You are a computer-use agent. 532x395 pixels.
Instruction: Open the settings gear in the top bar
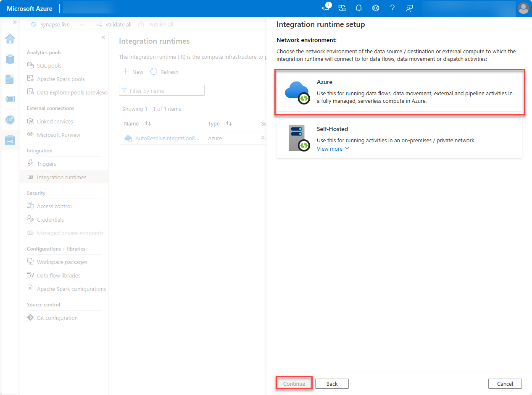[375, 8]
